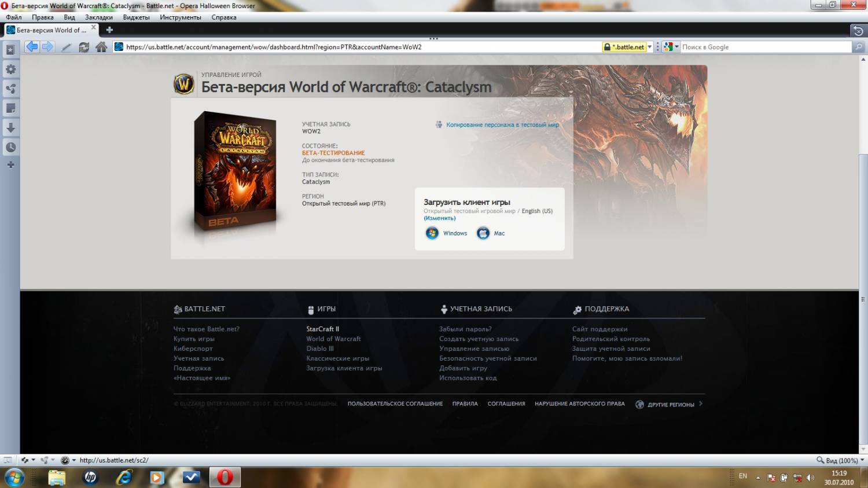868x488 pixels.
Task: Open the Unite panel in Opera sidebar
Action: click(10, 89)
